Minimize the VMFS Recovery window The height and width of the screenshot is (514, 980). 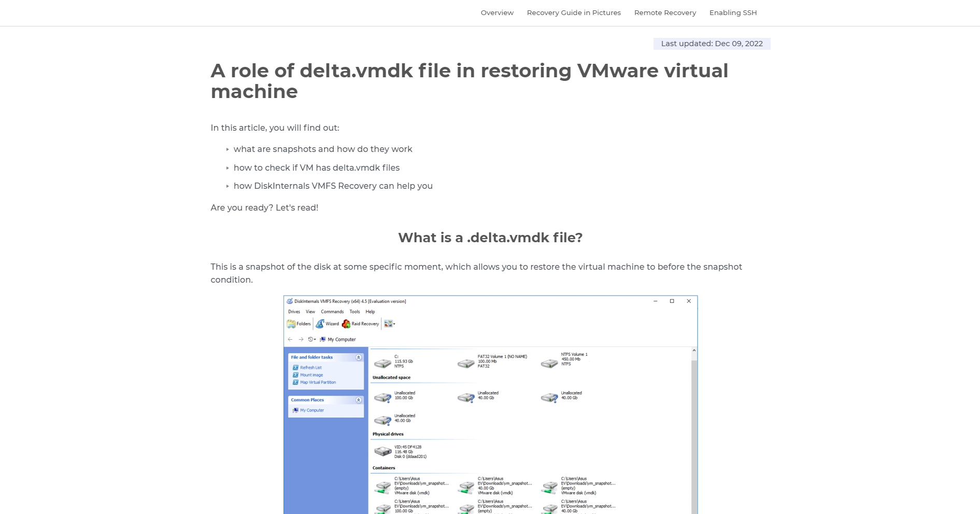pos(656,301)
